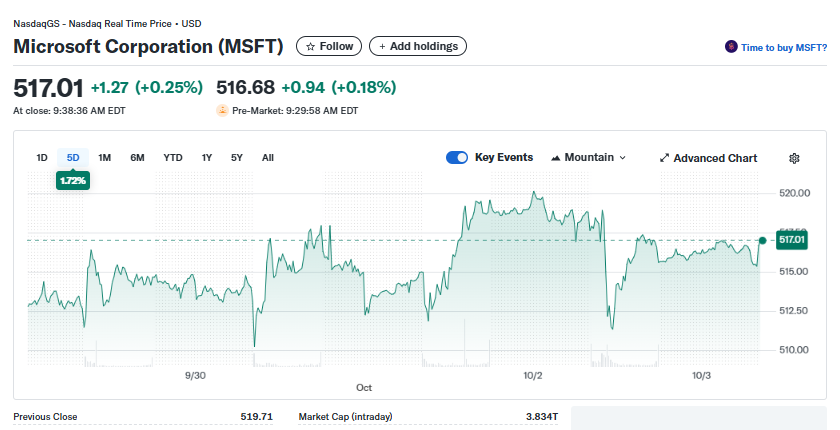Show All time price history
The height and width of the screenshot is (430, 840).
(268, 158)
